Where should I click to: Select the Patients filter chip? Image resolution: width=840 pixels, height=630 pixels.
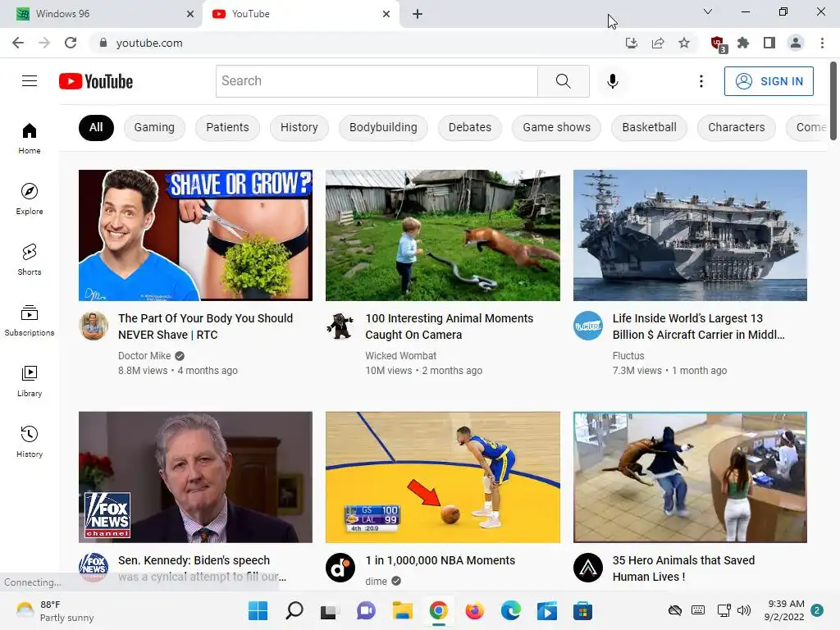pos(228,127)
